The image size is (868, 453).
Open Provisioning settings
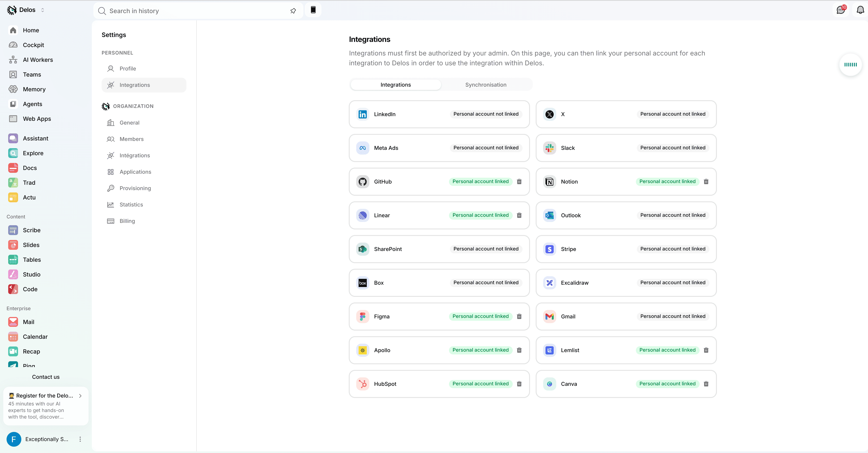coord(144,188)
